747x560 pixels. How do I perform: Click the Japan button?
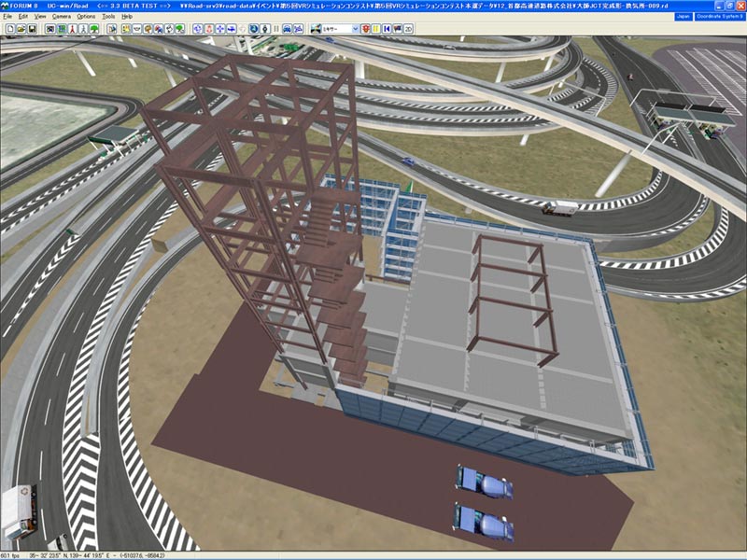684,16
